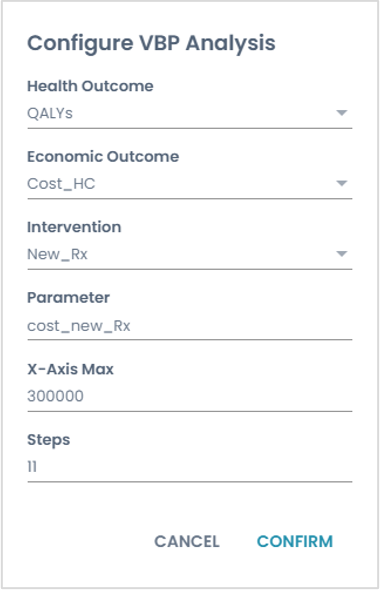The width and height of the screenshot is (380, 591).
Task: Click the Configure VBP Analysis title
Action: (x=151, y=43)
